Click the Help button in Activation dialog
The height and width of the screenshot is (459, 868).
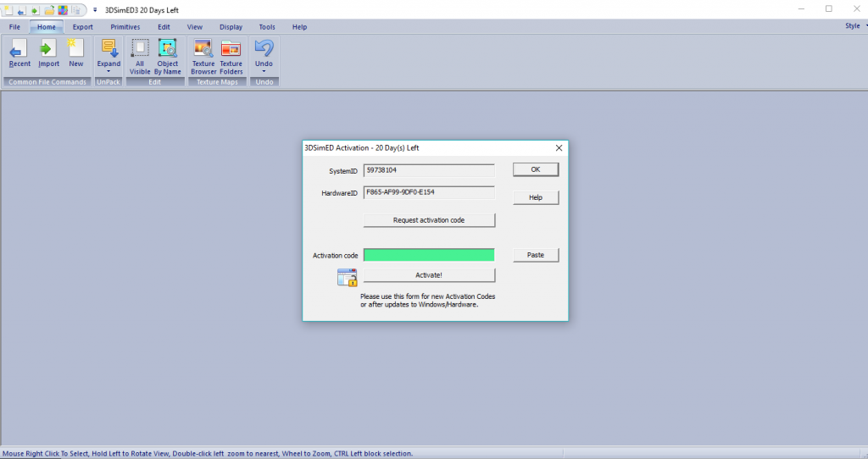536,197
